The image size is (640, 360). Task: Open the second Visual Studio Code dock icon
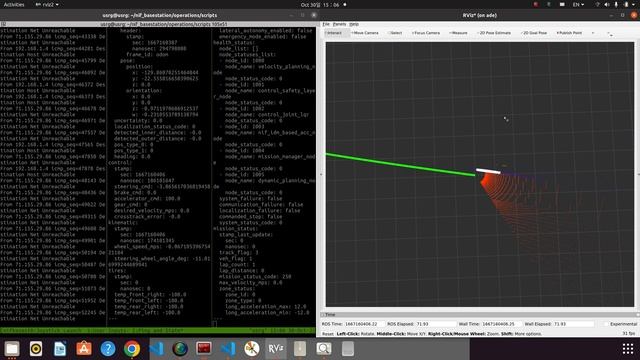pyautogui.click(x=228, y=349)
